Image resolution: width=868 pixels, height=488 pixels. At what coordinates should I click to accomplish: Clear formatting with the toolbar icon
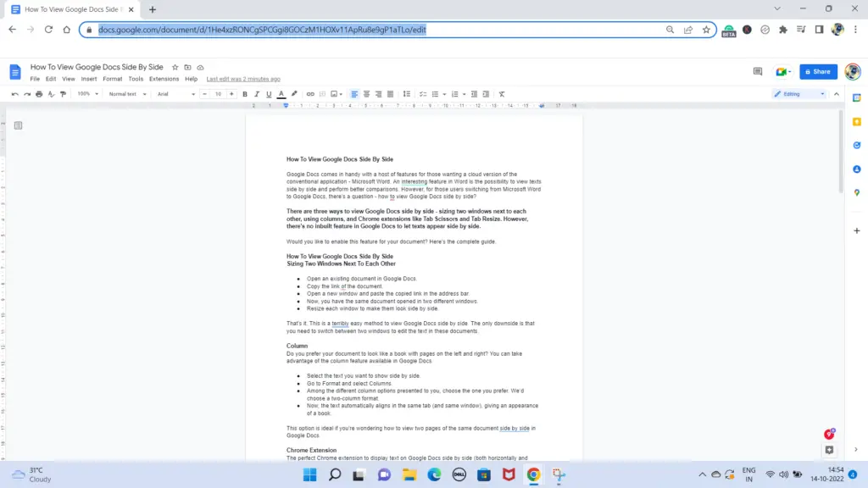[x=502, y=94]
